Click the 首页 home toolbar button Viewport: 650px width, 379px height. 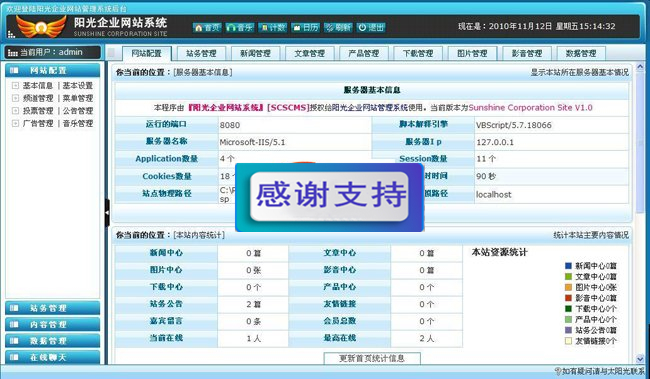click(x=207, y=27)
